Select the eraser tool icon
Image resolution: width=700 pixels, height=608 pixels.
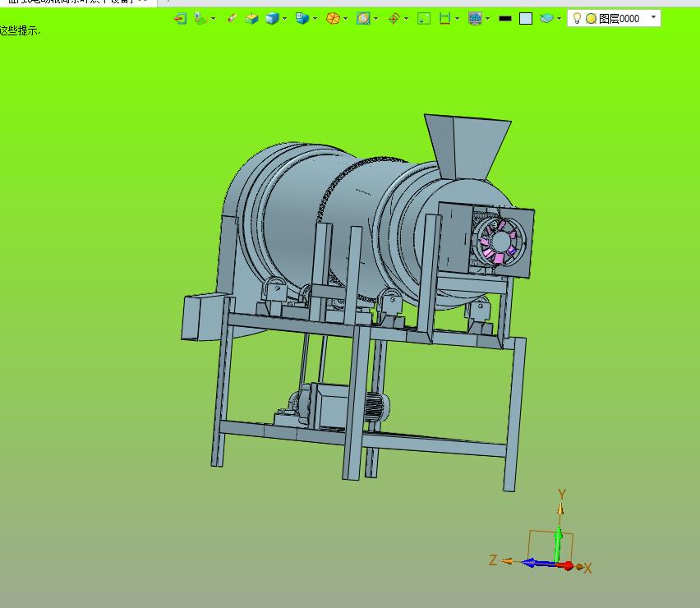(x=233, y=18)
